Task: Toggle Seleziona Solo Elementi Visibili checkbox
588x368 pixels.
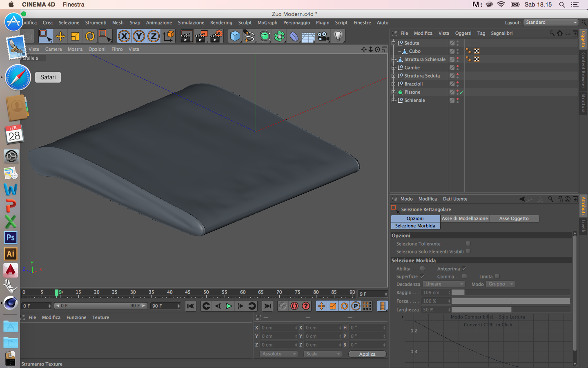Action: [x=468, y=251]
